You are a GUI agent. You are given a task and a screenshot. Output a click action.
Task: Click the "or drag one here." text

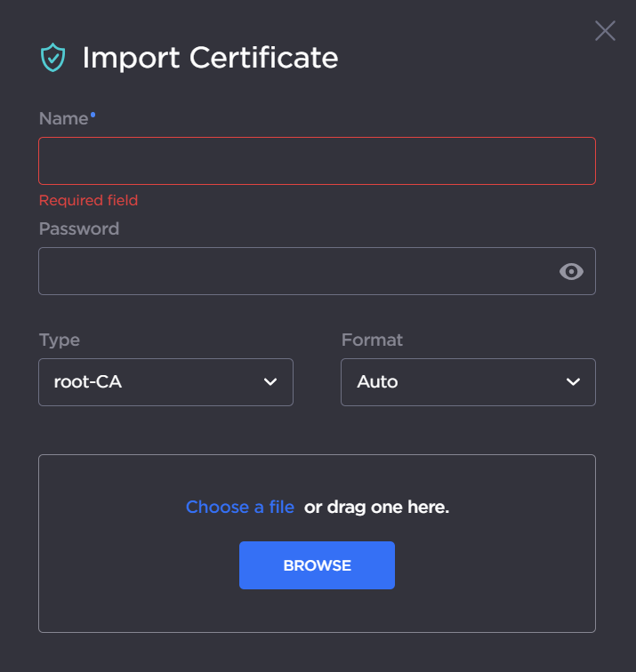pyautogui.click(x=376, y=508)
